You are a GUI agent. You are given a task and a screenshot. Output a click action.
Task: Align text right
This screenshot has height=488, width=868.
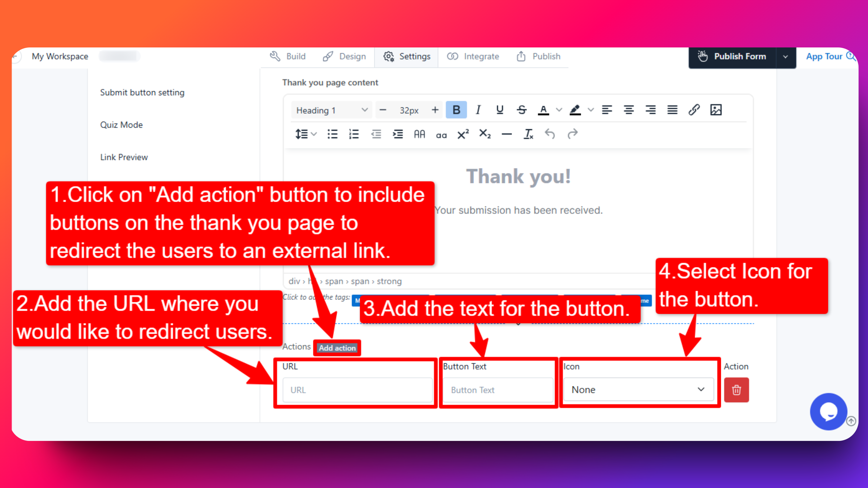tap(650, 110)
